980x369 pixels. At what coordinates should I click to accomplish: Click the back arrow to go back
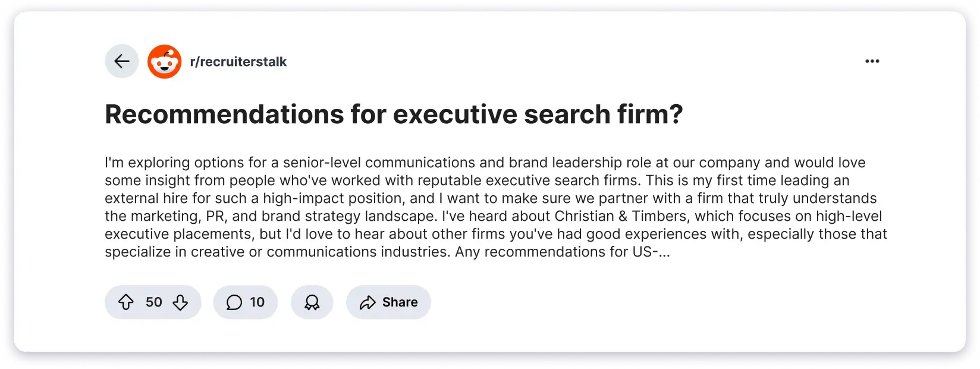[x=121, y=61]
